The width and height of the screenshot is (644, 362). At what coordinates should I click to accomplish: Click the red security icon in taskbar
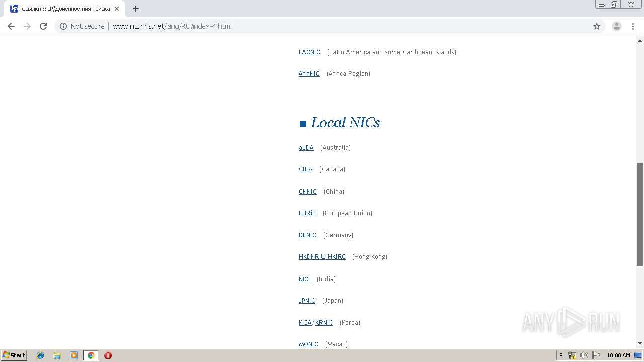pos(108,355)
